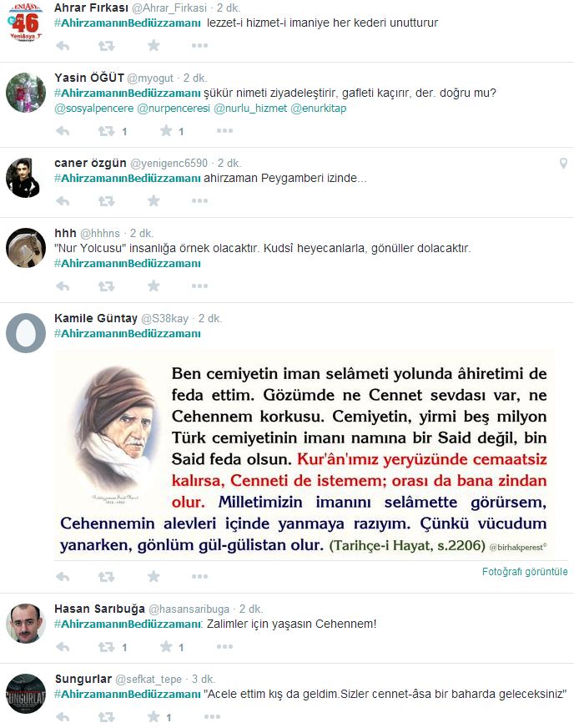Toggle retweet on Hasan Sarıbuğa's tweet
Screen dimensions: 574x728
point(106,647)
